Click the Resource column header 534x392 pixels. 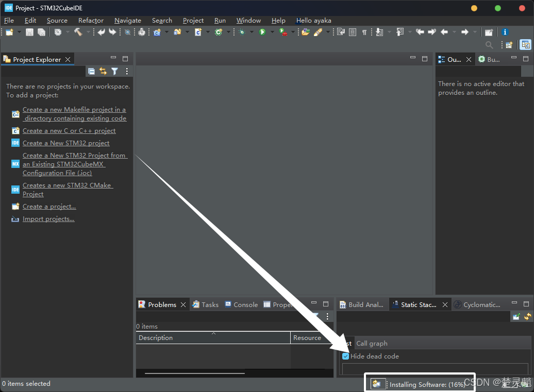point(307,337)
